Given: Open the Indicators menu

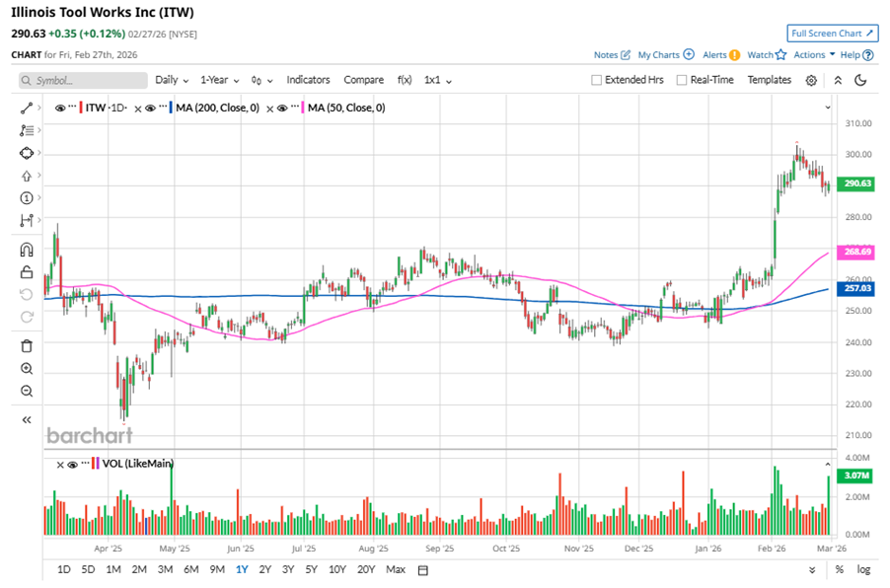Looking at the screenshot, I should 308,80.
